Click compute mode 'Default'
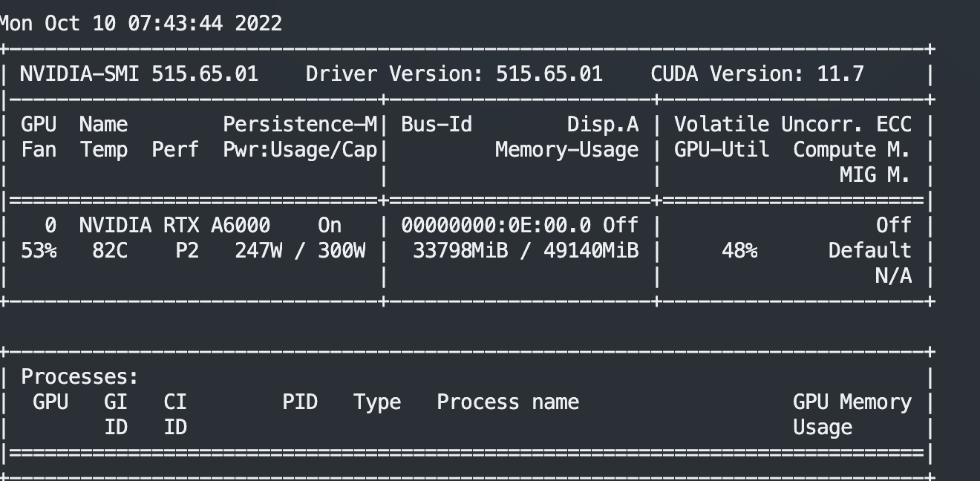 pos(870,251)
